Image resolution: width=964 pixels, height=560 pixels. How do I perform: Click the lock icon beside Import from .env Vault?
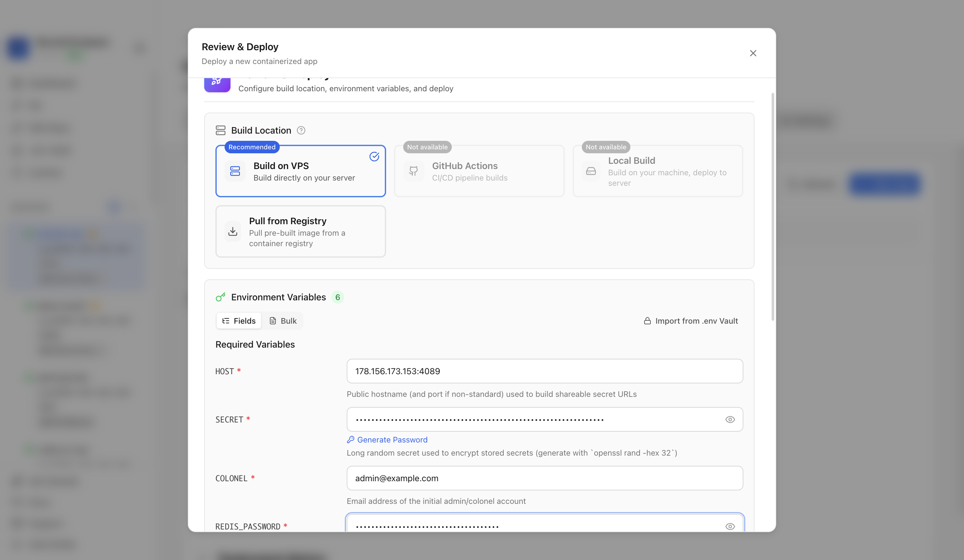tap(647, 321)
